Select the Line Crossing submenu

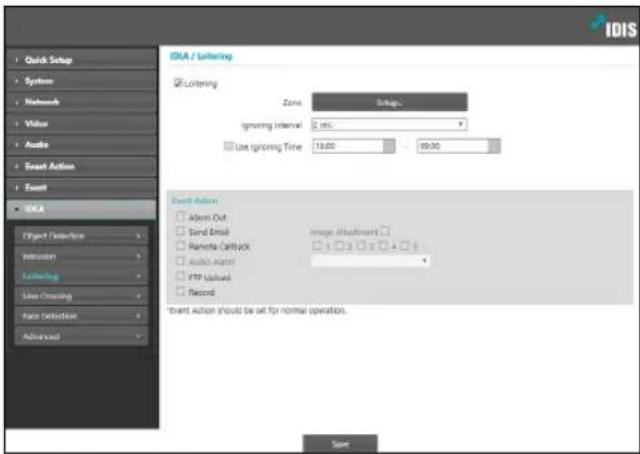(81, 296)
